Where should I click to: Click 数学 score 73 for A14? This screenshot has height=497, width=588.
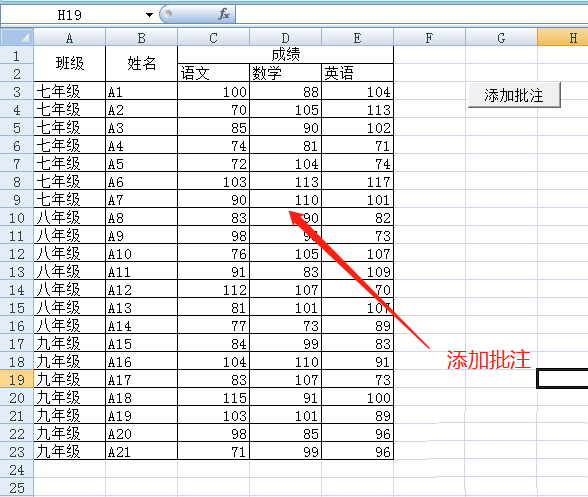coord(285,326)
